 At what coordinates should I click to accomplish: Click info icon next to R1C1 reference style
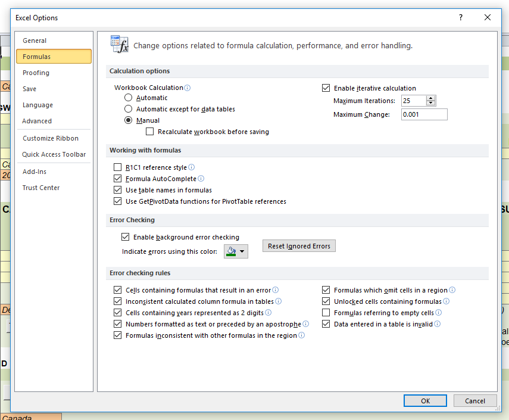click(x=192, y=167)
